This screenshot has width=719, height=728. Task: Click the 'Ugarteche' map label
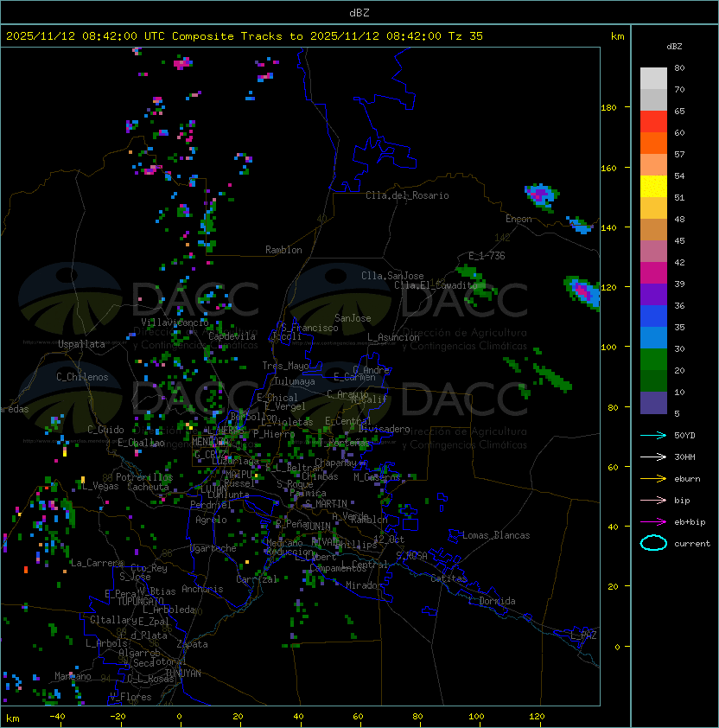213,548
